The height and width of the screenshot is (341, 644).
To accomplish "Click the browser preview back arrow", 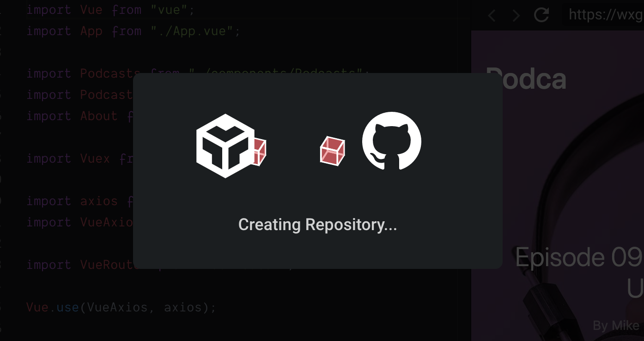I will [x=492, y=16].
